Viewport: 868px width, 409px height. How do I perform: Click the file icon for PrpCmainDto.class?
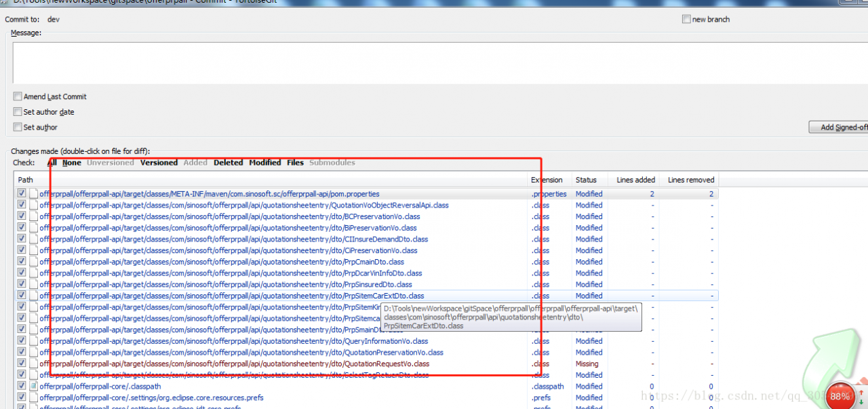click(x=33, y=262)
